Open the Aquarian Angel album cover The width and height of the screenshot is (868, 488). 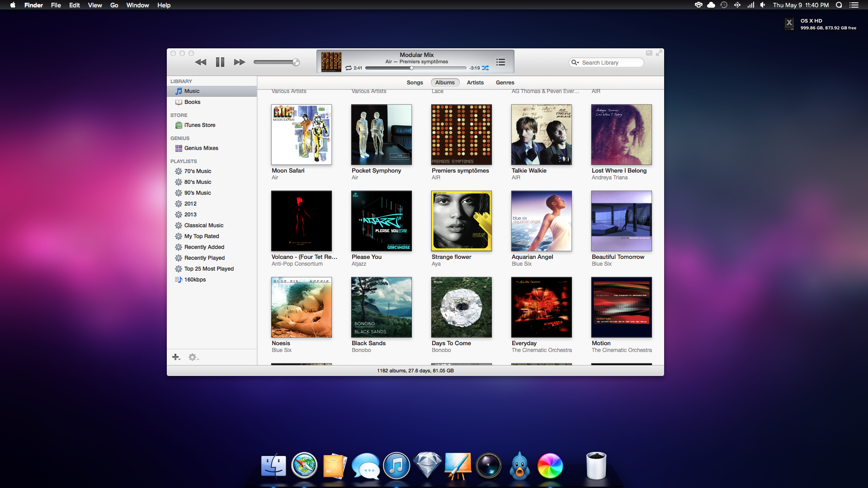coord(542,221)
